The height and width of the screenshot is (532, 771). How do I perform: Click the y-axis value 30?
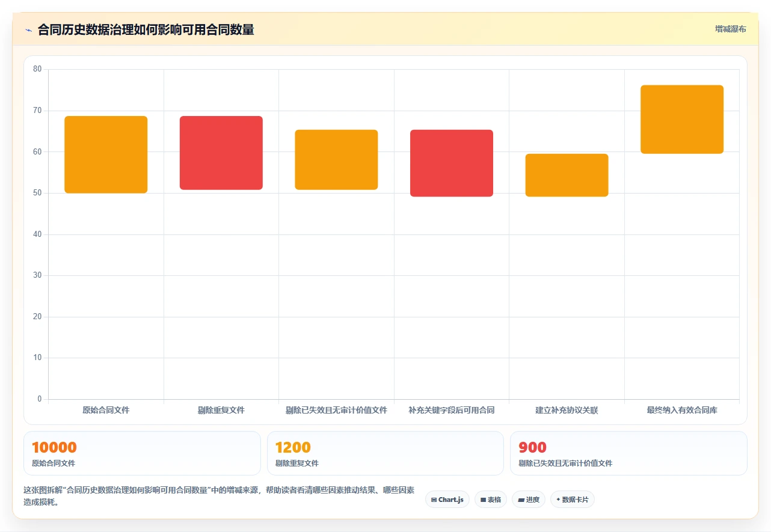coord(37,275)
